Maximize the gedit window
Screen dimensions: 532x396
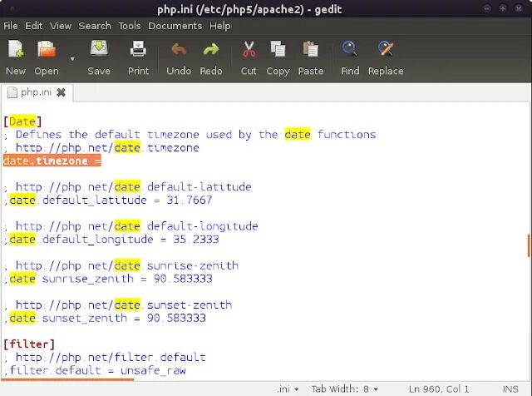tap(503, 8)
